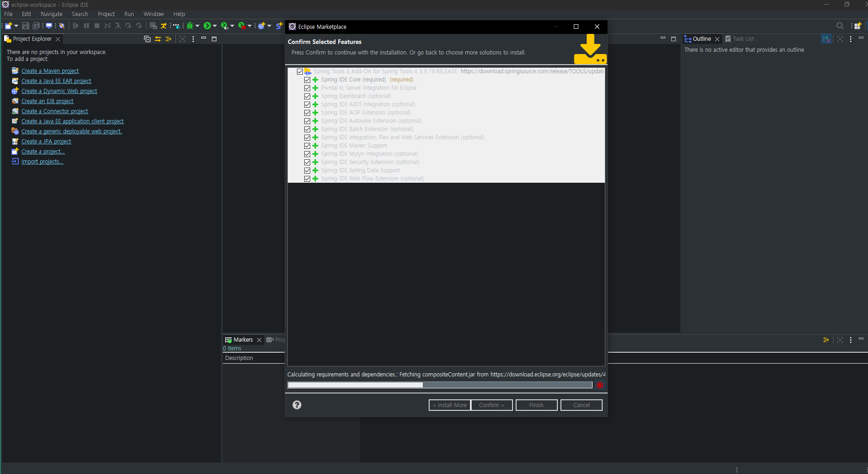Click the Collapse All icon in Project Explorer
868x474 pixels.
pos(147,39)
